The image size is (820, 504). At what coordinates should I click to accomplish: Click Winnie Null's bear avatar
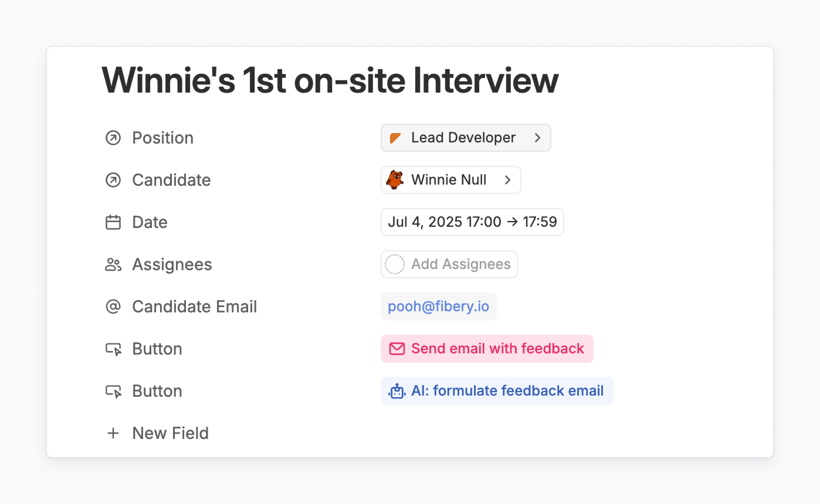click(395, 180)
